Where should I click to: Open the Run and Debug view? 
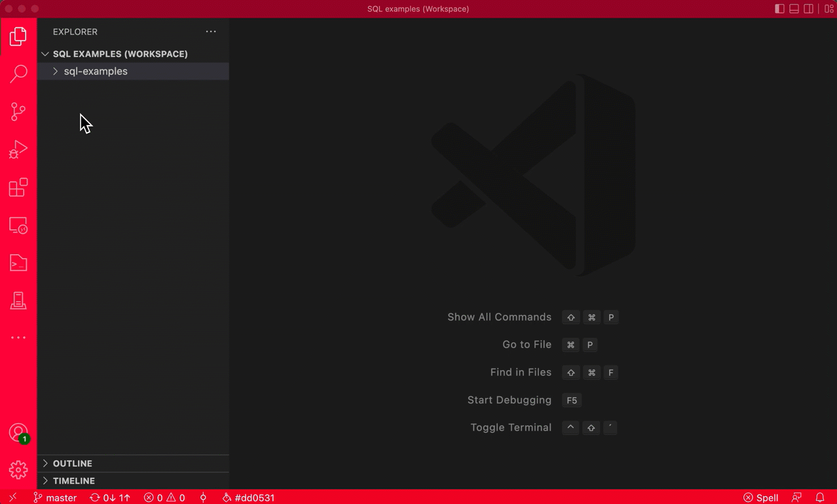pyautogui.click(x=18, y=149)
